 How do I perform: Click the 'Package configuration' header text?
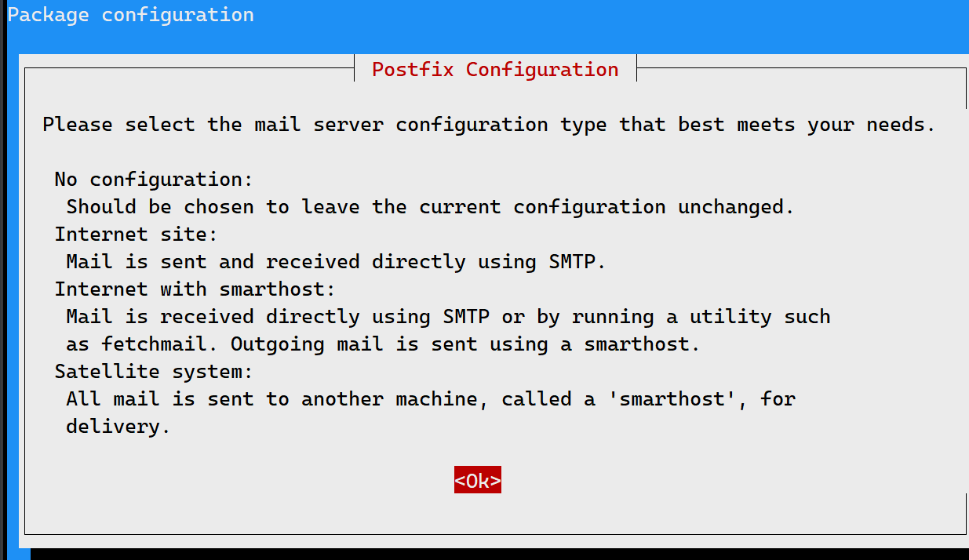131,15
